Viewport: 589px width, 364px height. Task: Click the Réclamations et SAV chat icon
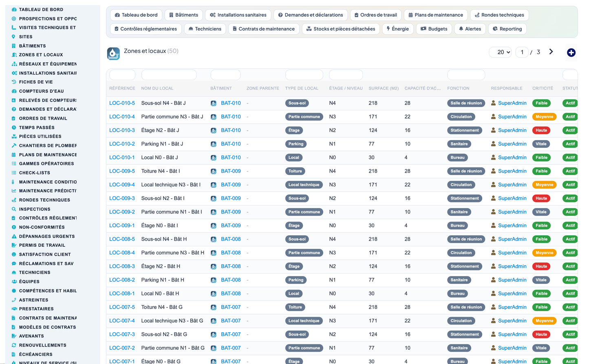pos(14,263)
